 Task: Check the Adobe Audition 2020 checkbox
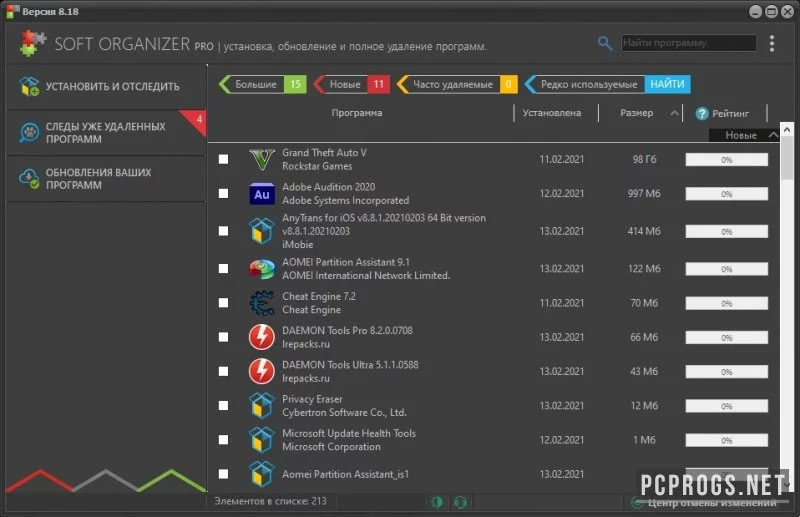223,193
